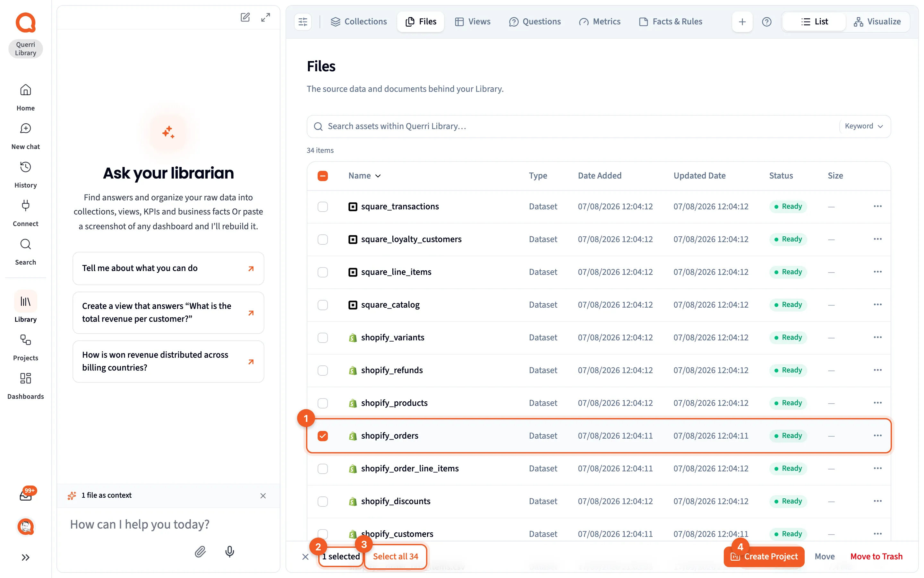This screenshot has width=924, height=578.
Task: Clear selection with the X icon
Action: [x=305, y=556]
